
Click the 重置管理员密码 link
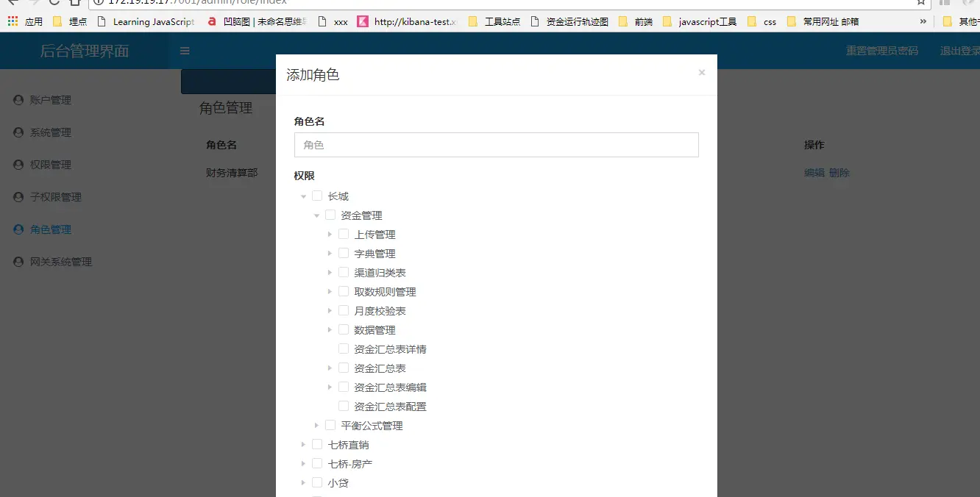(882, 51)
